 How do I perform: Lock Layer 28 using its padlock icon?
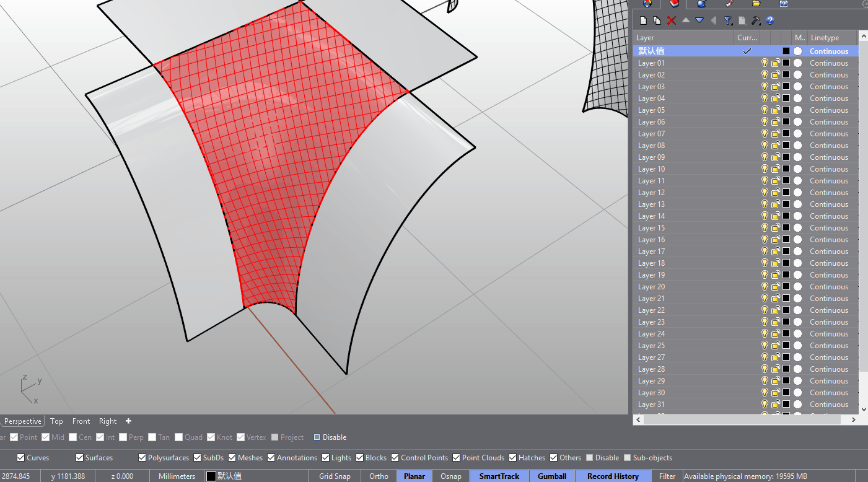click(x=775, y=369)
